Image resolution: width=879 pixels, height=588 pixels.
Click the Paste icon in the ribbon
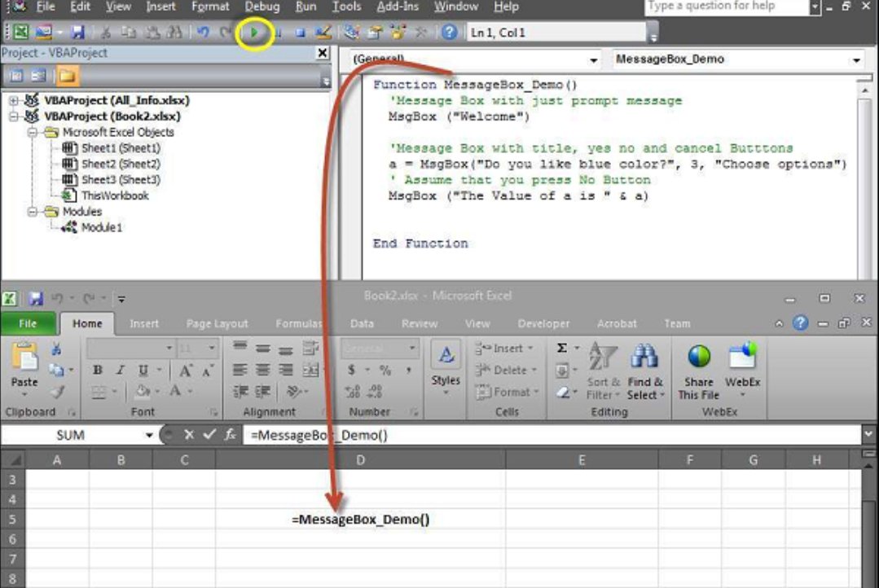(x=24, y=366)
